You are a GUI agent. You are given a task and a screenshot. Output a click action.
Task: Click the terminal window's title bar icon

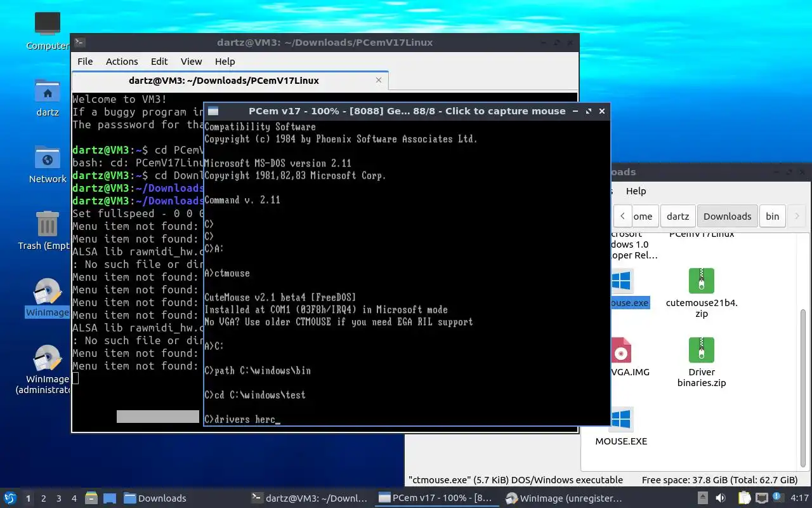(79, 43)
